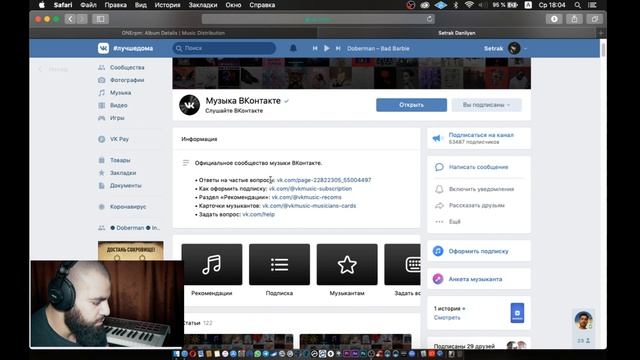Open the Файл menu in the menu bar
Screen dimensions: 640x360
point(88,5)
